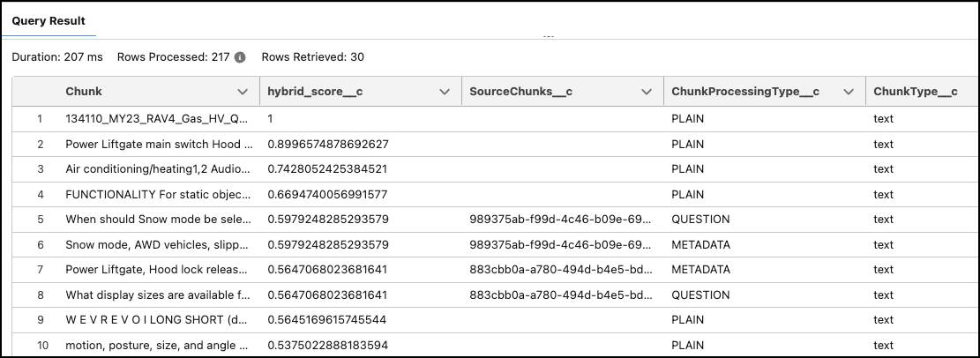Select the What display sizes chunk cell

coord(160,295)
